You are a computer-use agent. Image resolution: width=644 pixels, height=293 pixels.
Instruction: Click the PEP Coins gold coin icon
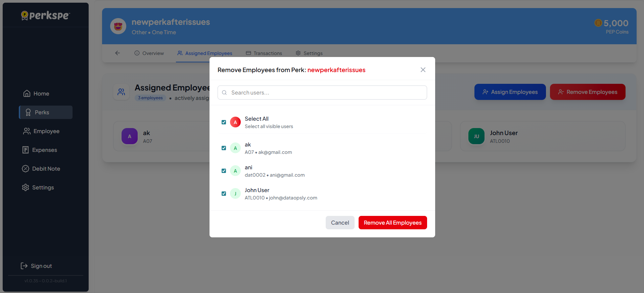[x=598, y=23]
